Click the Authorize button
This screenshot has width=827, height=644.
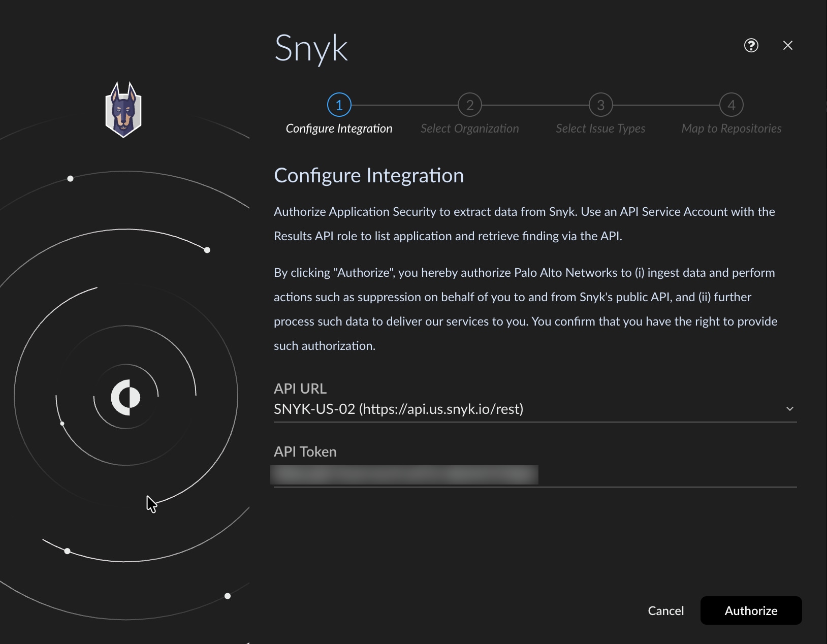pos(751,610)
